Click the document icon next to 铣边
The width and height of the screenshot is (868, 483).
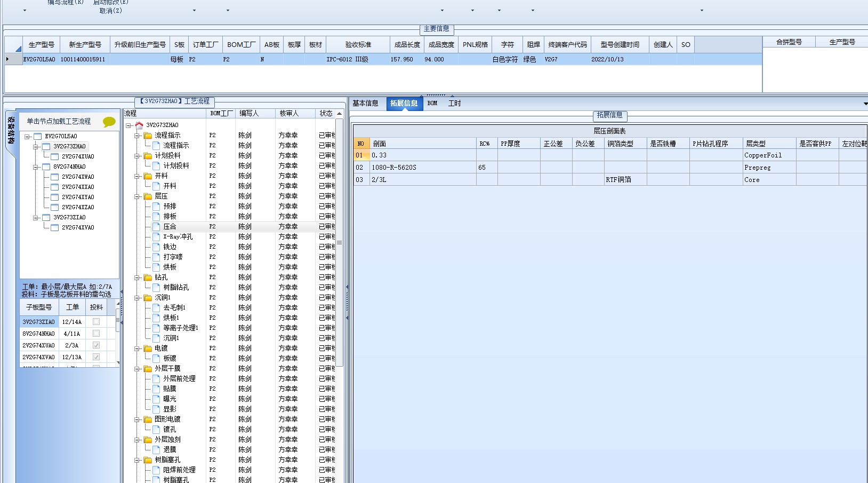coord(156,247)
